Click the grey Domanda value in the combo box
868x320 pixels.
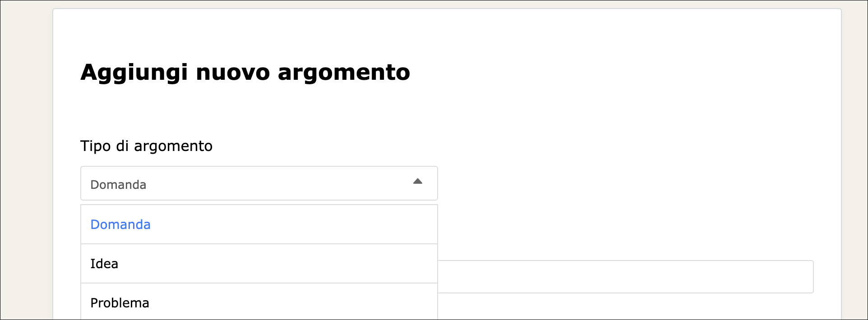click(x=118, y=185)
